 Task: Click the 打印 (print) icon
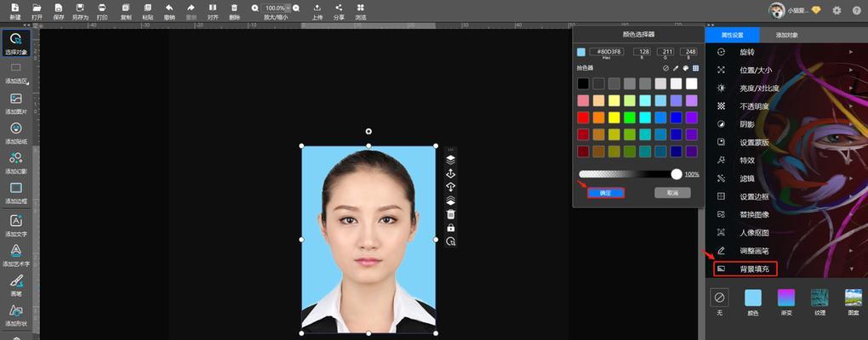coord(102,8)
